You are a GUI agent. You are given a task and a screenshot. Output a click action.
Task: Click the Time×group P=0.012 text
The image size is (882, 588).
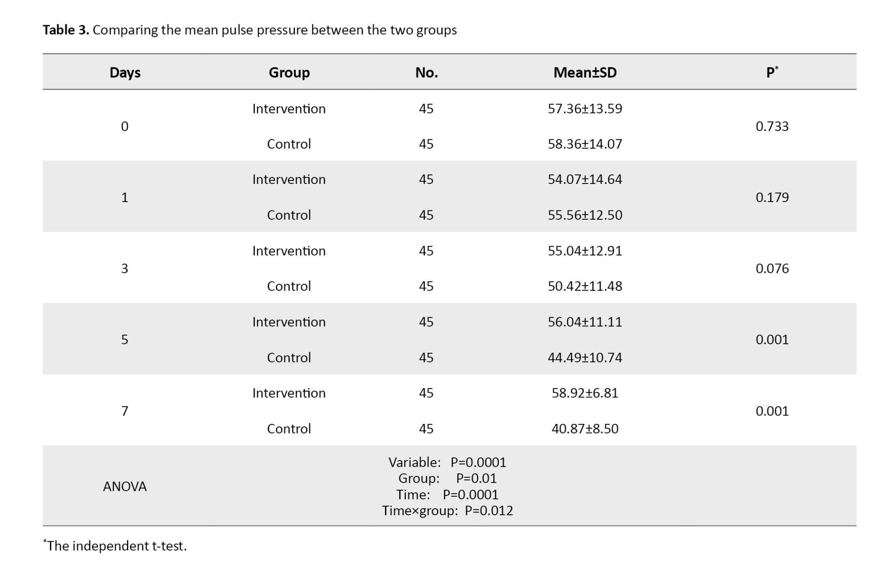(447, 511)
